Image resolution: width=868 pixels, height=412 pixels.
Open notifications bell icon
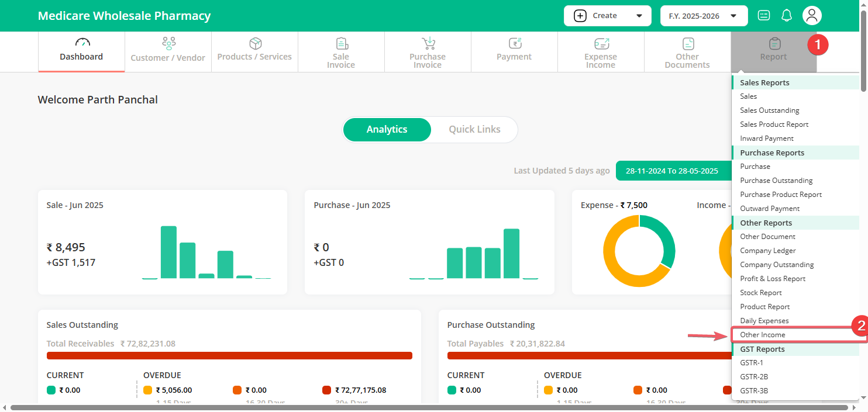pyautogui.click(x=787, y=16)
